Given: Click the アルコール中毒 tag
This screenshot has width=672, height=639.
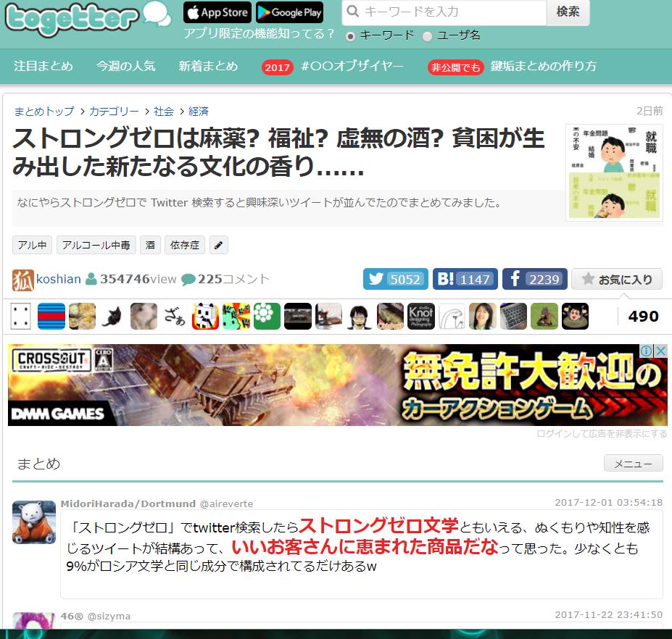Looking at the screenshot, I should (x=96, y=245).
